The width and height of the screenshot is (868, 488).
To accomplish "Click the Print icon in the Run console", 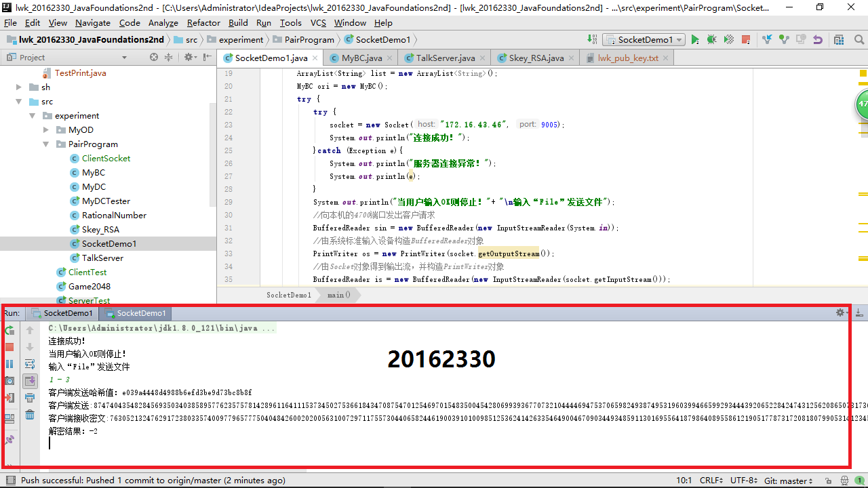I will tap(30, 398).
